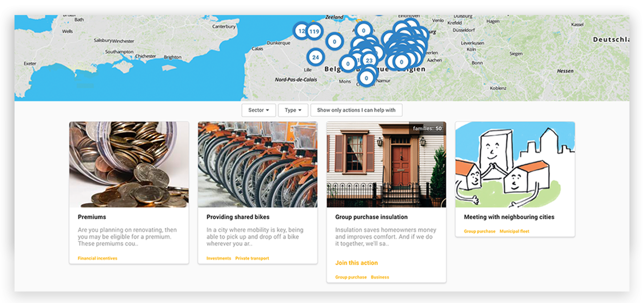Select the 'Financial incentives' tag
The width and height of the screenshot is (644, 303).
(98, 258)
